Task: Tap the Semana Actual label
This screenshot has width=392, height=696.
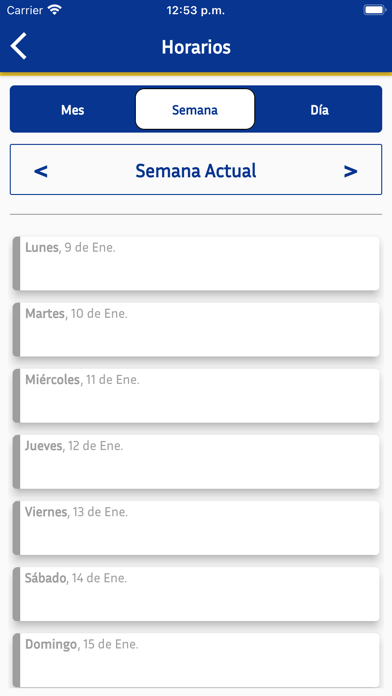Action: coord(196,170)
